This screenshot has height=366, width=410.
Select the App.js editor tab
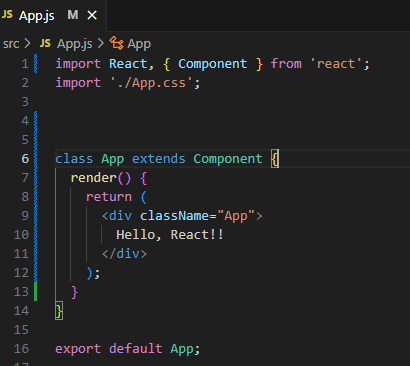pyautogui.click(x=53, y=15)
